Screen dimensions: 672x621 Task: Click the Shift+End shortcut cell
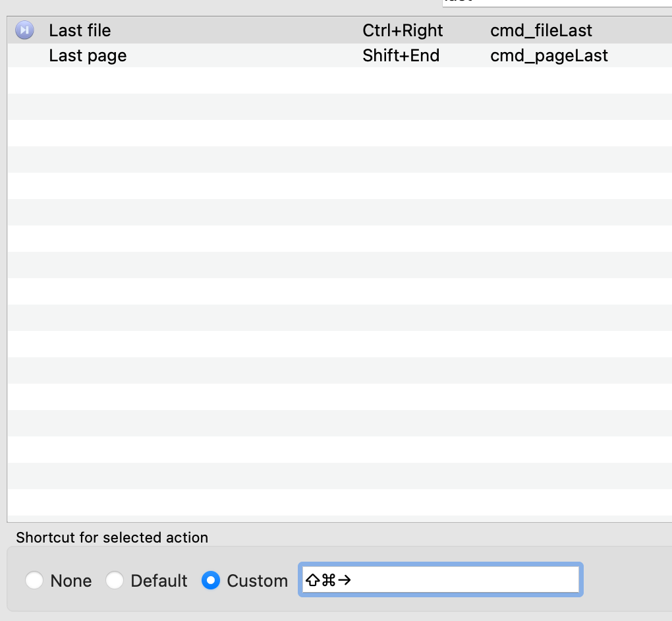[x=401, y=56]
